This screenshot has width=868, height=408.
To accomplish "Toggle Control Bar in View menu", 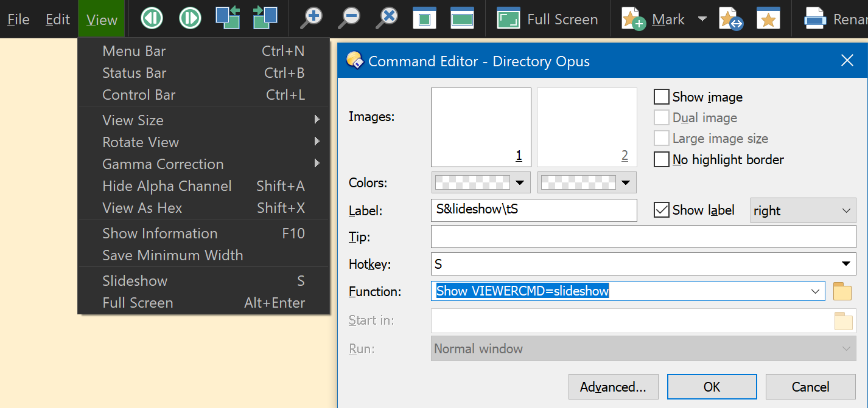I will [x=204, y=95].
